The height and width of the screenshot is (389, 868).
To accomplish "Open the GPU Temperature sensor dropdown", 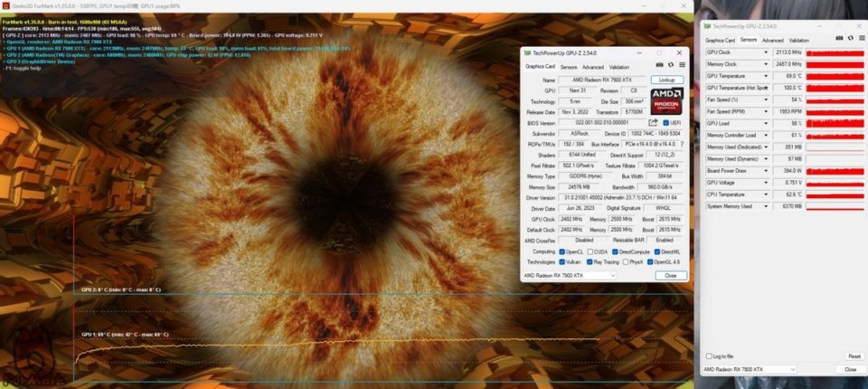I will [766, 76].
